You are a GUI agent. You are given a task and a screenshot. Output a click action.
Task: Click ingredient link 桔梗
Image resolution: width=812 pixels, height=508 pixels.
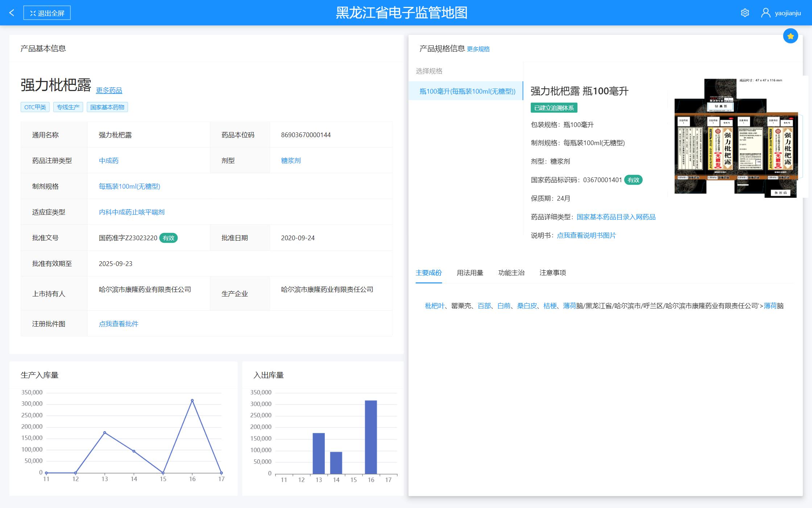point(550,306)
